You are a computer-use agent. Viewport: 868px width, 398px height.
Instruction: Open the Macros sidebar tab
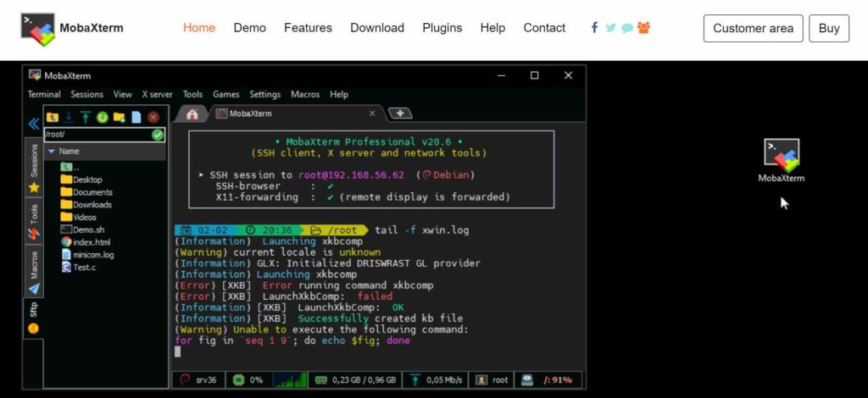34,271
